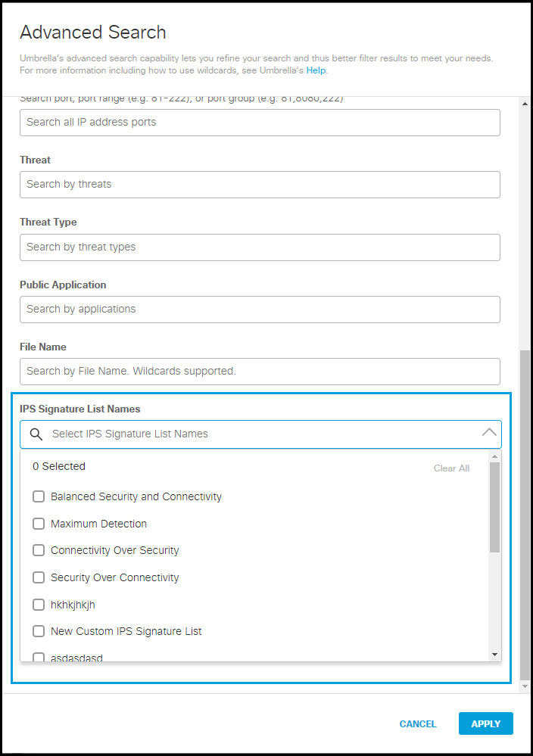This screenshot has width=533, height=756.
Task: Open the Search by threat types field
Action: pos(260,247)
